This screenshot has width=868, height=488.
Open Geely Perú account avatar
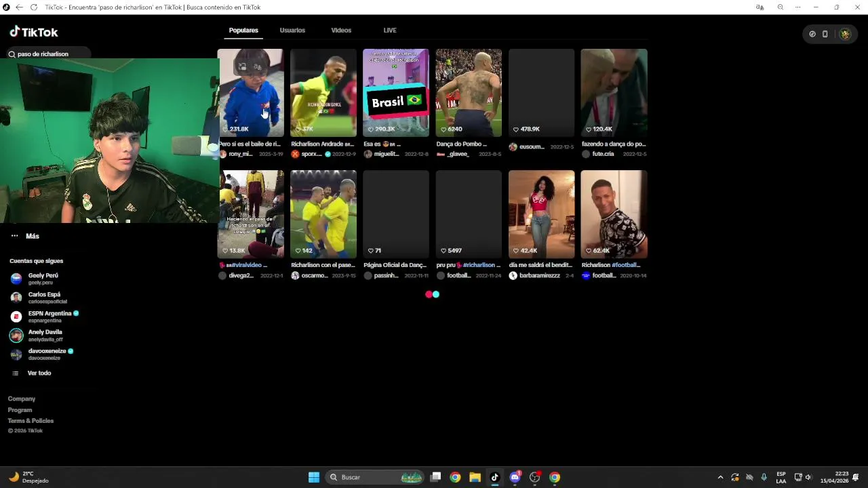(16, 279)
